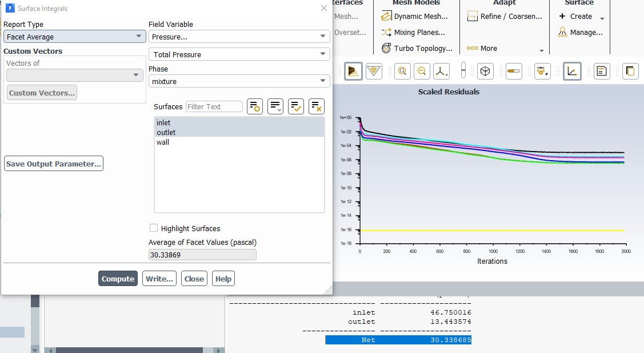Click the Custom Vectors button
The height and width of the screenshot is (353, 644).
[x=42, y=93]
